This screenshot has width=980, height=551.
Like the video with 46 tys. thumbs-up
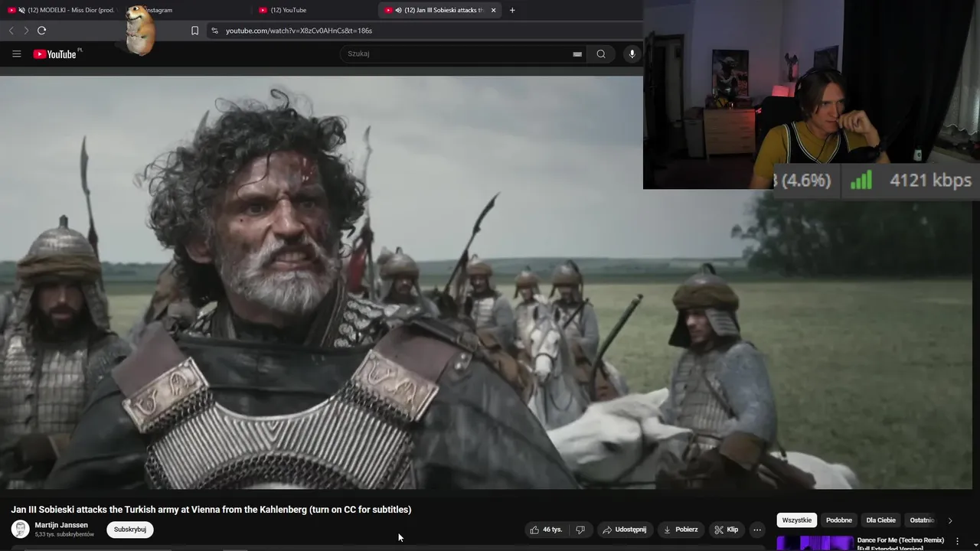tap(546, 530)
